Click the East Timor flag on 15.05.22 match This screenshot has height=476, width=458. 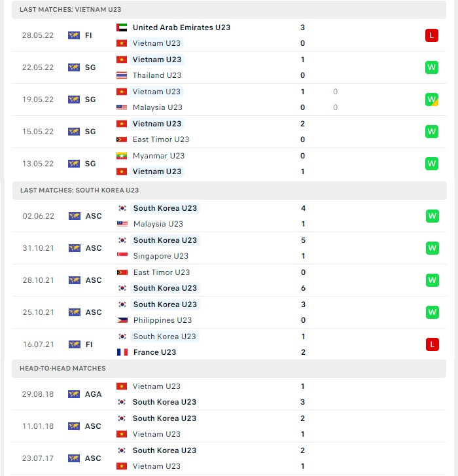point(122,139)
